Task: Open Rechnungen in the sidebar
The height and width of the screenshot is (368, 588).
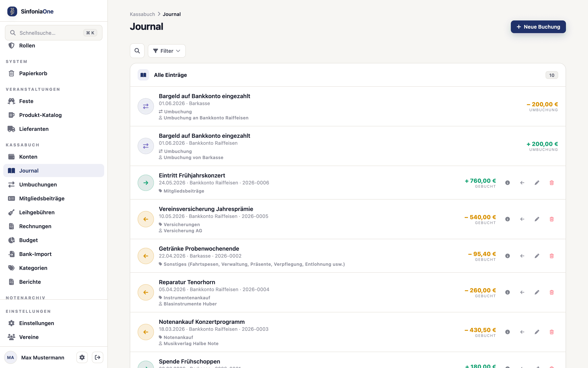Action: (53, 226)
